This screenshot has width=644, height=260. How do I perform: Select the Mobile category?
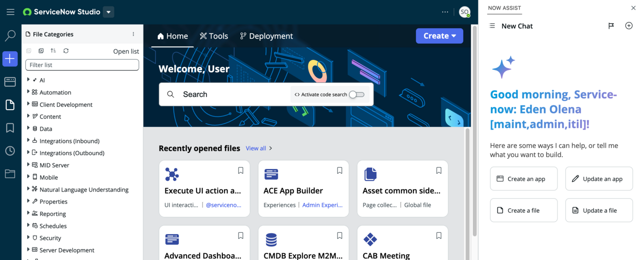pyautogui.click(x=49, y=177)
